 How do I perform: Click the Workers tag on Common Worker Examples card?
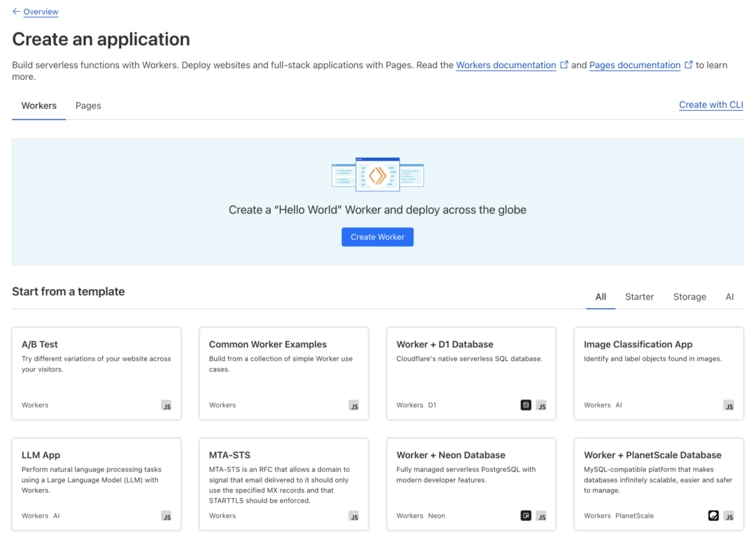coord(222,405)
